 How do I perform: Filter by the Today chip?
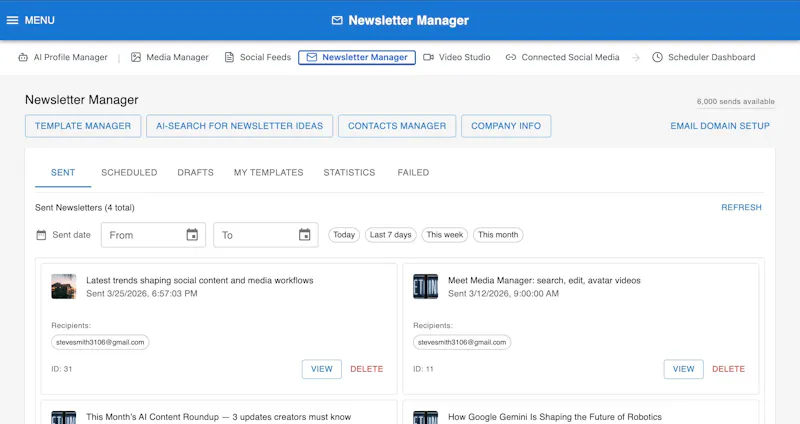(x=344, y=235)
